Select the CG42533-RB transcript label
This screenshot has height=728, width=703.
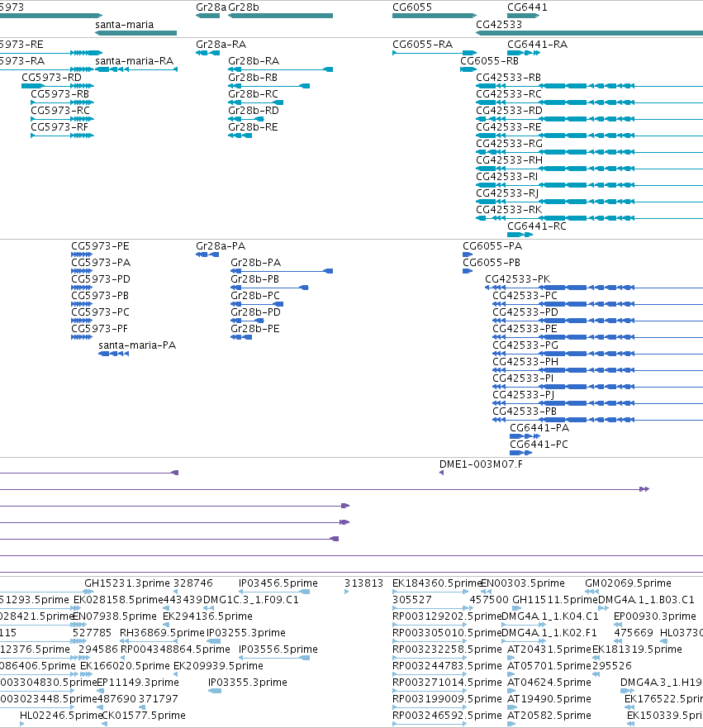[509, 78]
